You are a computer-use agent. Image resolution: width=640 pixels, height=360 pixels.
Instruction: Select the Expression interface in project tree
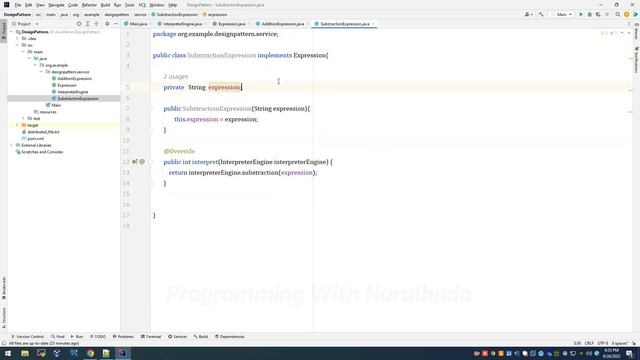[67, 85]
